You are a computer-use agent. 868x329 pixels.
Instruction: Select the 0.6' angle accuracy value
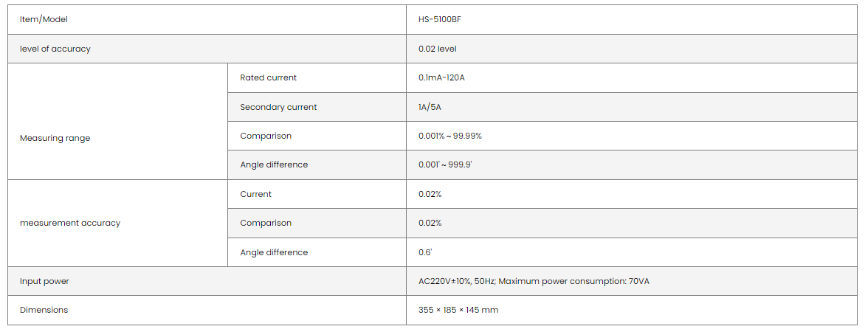point(425,252)
